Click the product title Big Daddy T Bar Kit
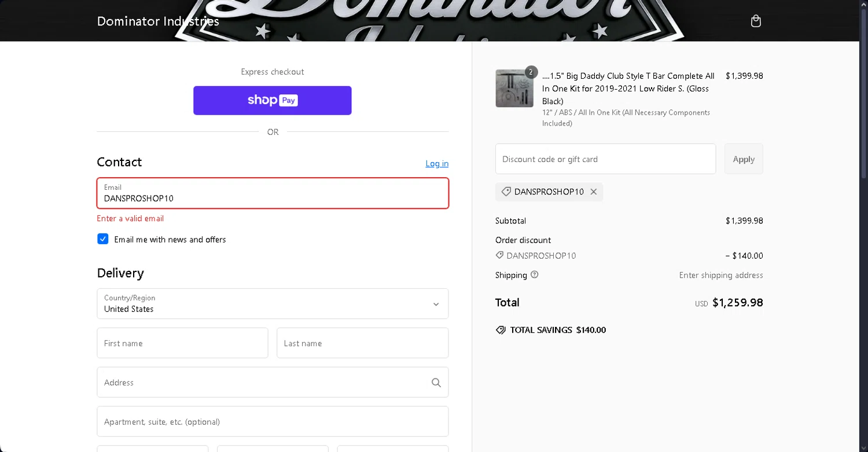This screenshot has width=868, height=452. coord(628,89)
